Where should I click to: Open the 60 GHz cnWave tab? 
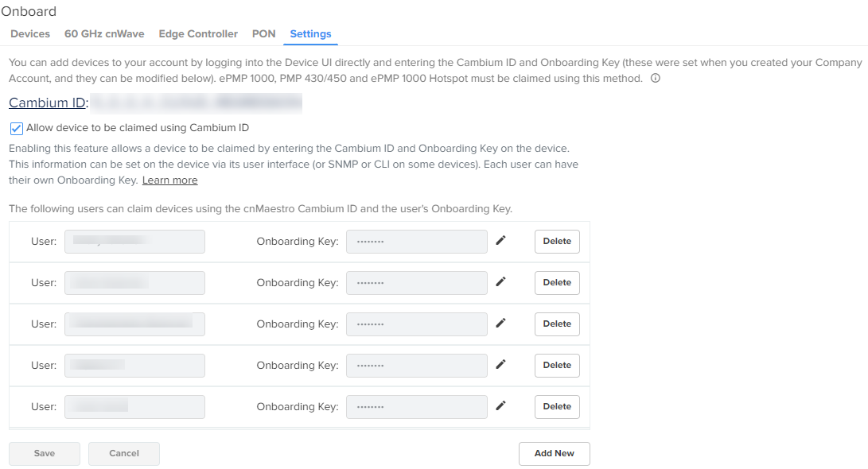(104, 34)
